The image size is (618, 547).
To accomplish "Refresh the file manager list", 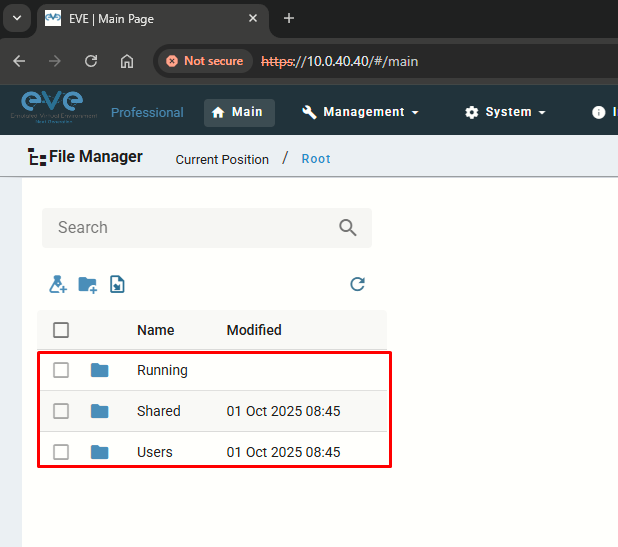I will pyautogui.click(x=357, y=284).
